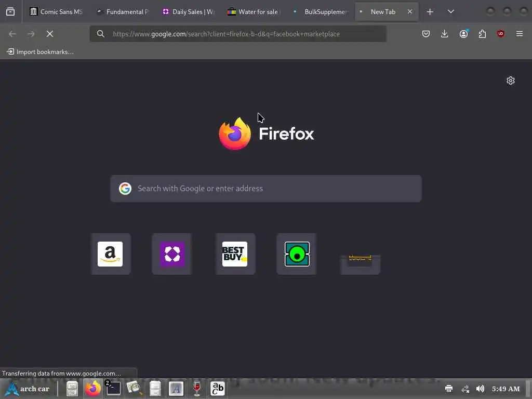This screenshot has height=399, width=532.
Task: Open the Firefox account menu
Action: click(x=463, y=34)
